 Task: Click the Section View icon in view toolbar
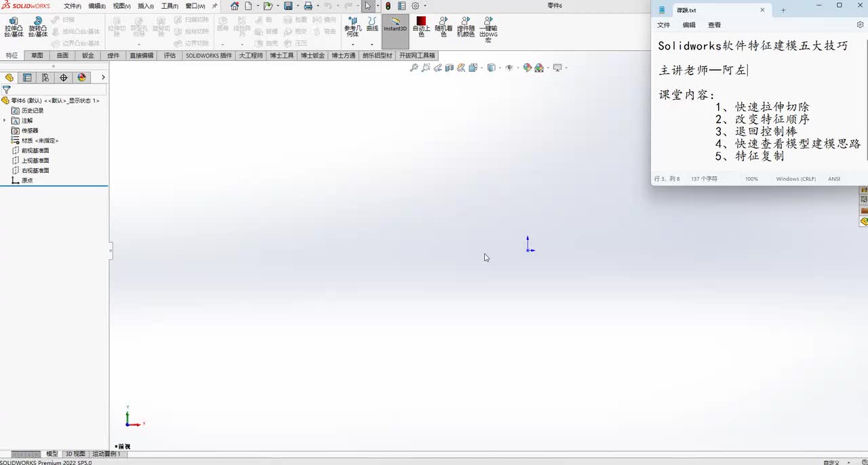(449, 68)
